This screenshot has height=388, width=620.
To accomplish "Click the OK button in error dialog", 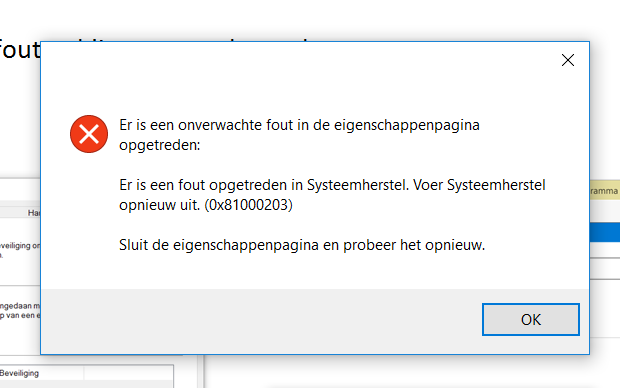I will pyautogui.click(x=531, y=320).
